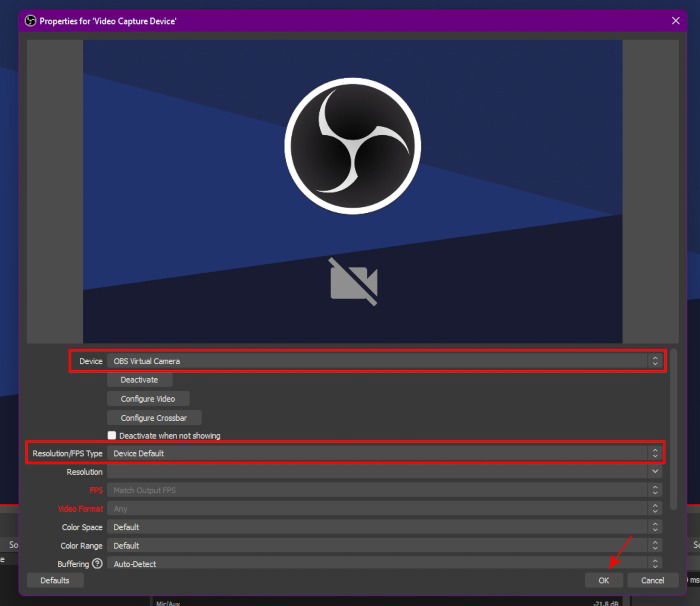700x606 pixels.
Task: Open the Buffering Auto-Detect dropdown
Action: [x=384, y=564]
